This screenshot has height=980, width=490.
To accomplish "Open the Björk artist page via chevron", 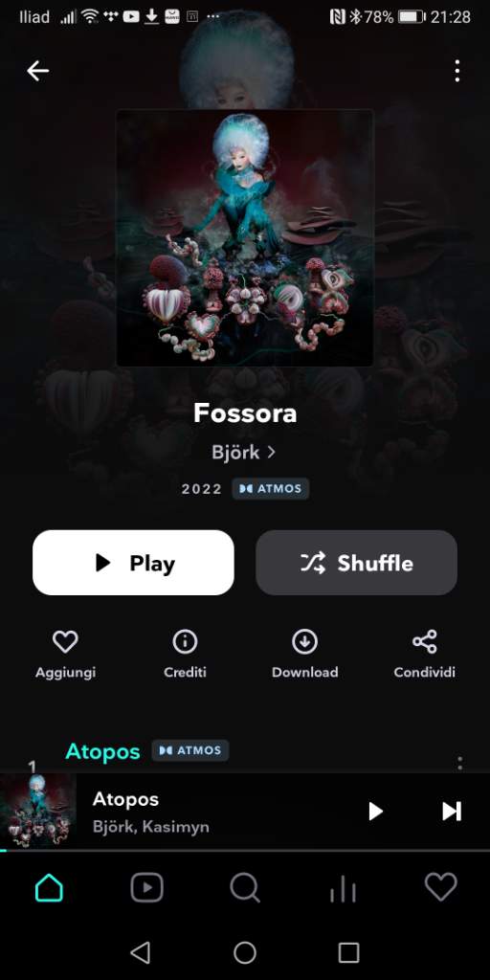I will tap(244, 452).
